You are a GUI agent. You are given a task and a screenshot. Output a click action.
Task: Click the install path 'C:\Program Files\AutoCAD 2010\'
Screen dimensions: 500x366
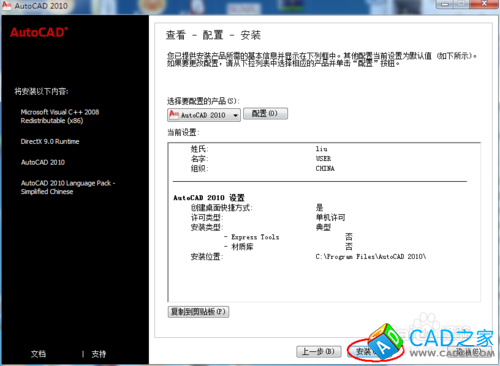click(x=371, y=256)
